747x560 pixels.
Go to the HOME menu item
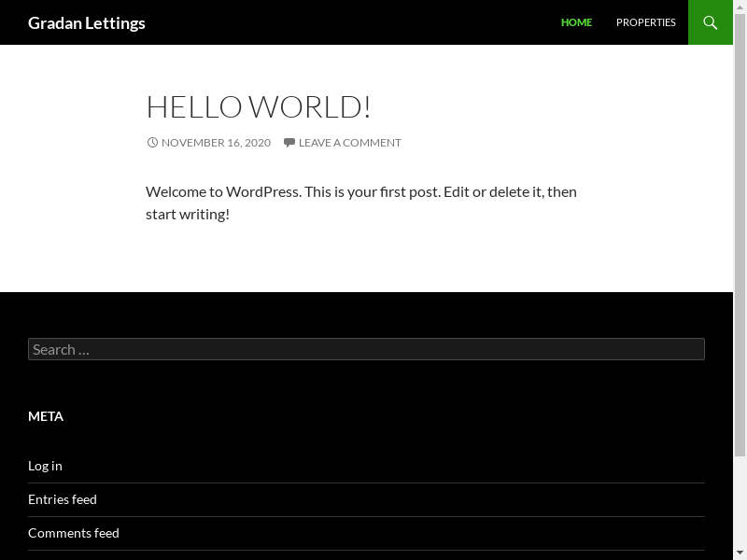tap(576, 22)
